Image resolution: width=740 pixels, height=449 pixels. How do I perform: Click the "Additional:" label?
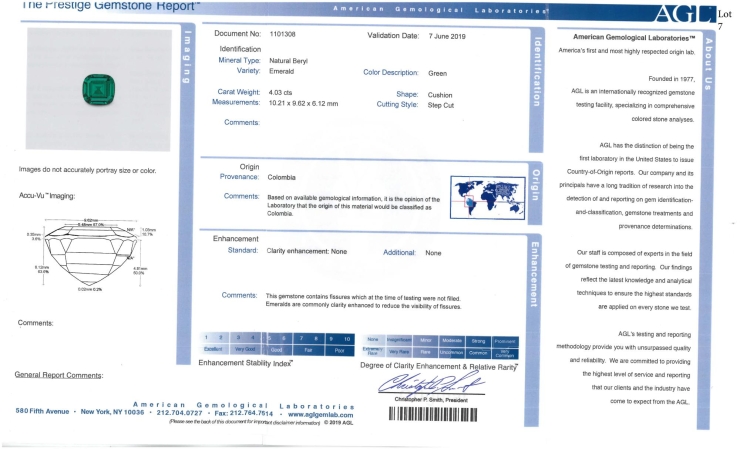(399, 253)
